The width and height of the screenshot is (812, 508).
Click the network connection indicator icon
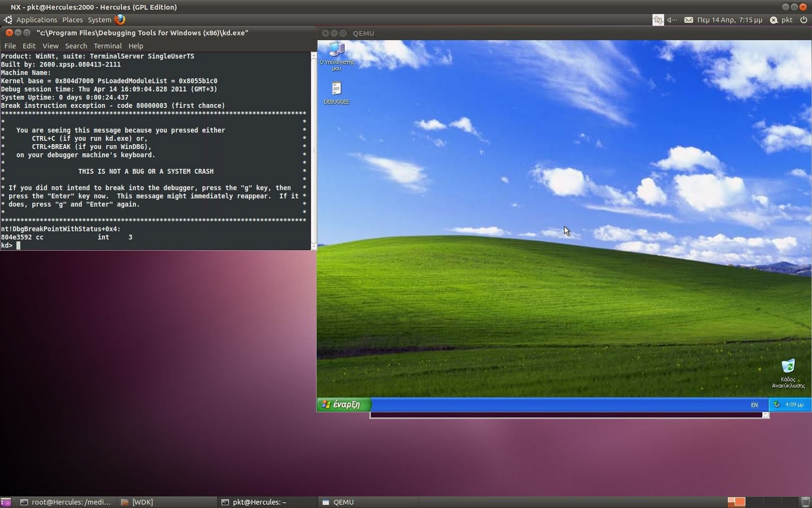658,20
